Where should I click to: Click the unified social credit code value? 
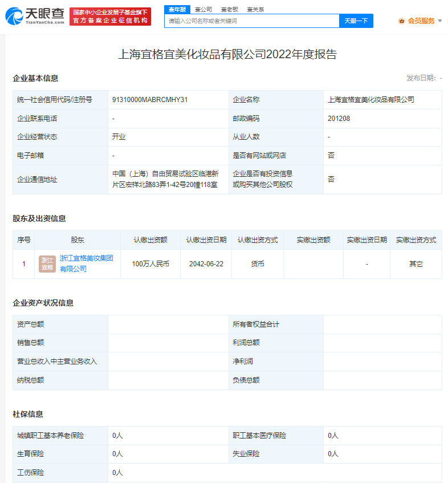click(x=150, y=100)
